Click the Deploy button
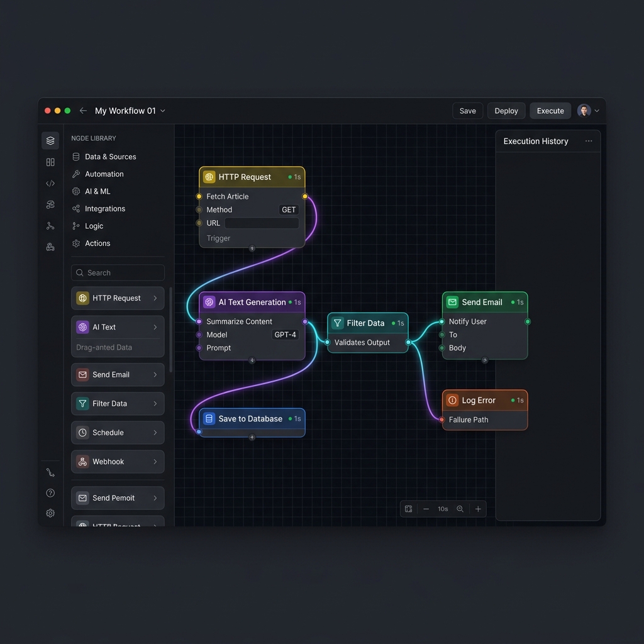Screen dimensions: 644x644 coord(506,111)
